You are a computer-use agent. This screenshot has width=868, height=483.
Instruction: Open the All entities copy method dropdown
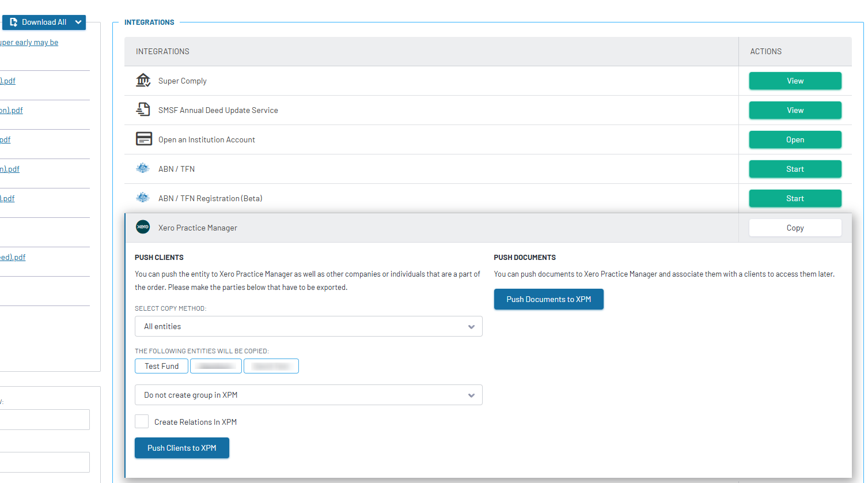pos(309,326)
